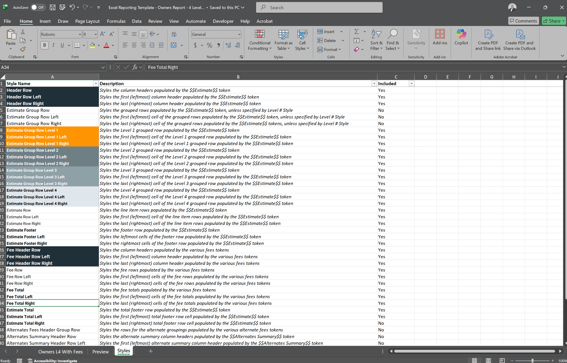
Task: Click the Format cells button
Action: pyautogui.click(x=330, y=49)
